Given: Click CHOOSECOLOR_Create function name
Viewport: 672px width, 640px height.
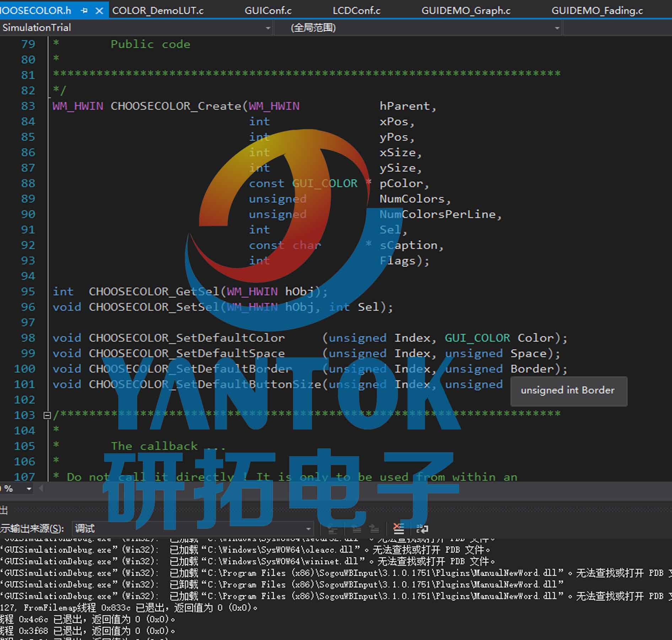Looking at the screenshot, I should coord(176,106).
